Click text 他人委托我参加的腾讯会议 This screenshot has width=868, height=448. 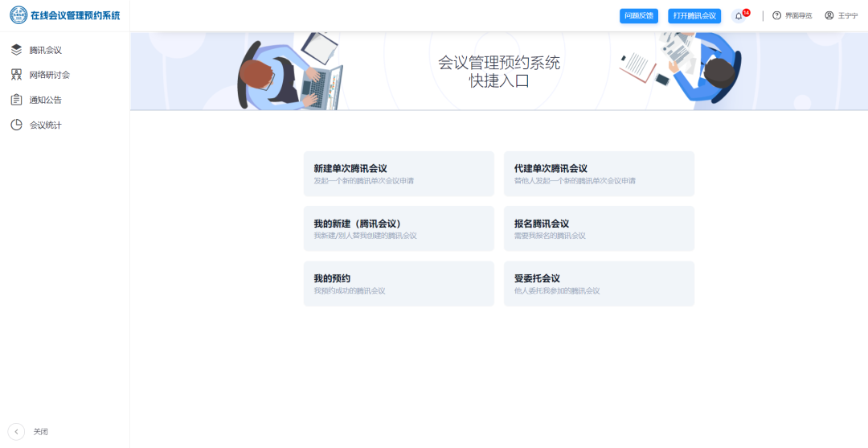pos(557,290)
